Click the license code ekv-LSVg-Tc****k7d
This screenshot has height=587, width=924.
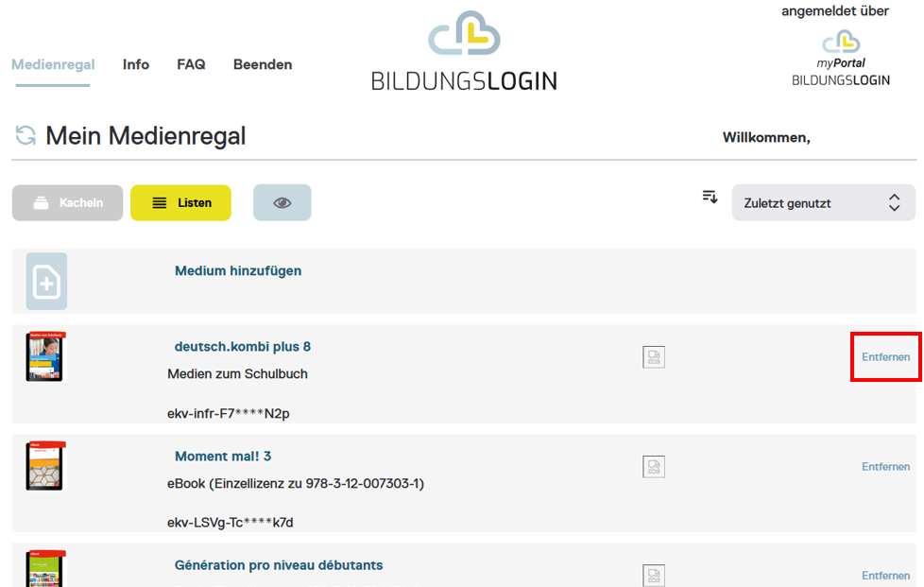[x=231, y=523]
